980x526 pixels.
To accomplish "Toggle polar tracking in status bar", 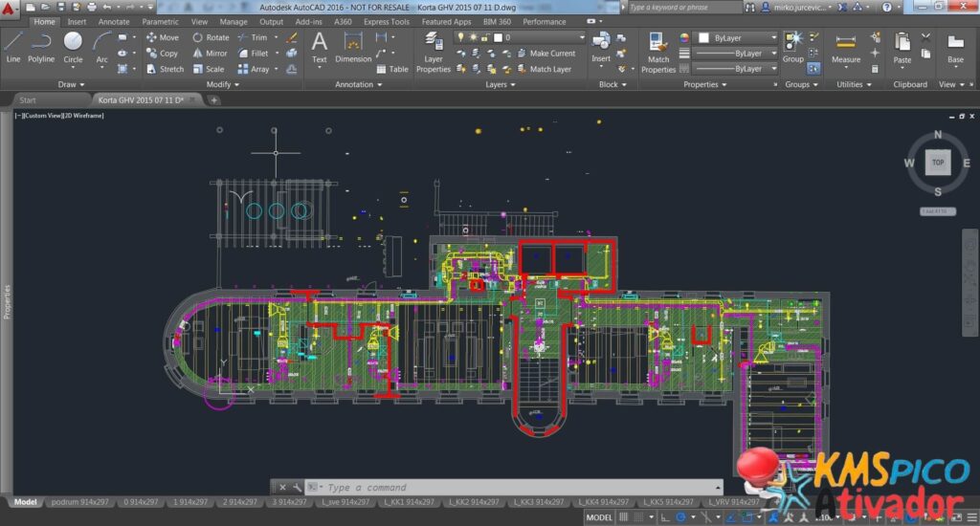I will 680,517.
